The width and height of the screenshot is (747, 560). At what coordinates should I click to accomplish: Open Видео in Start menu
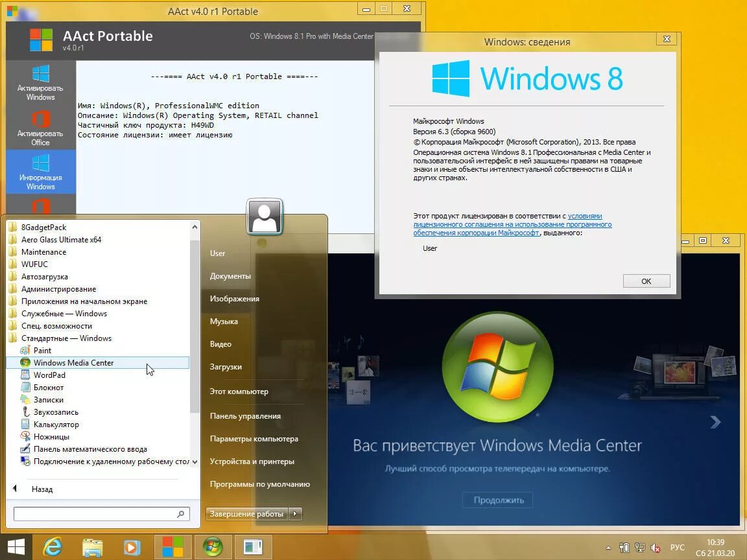(x=220, y=344)
